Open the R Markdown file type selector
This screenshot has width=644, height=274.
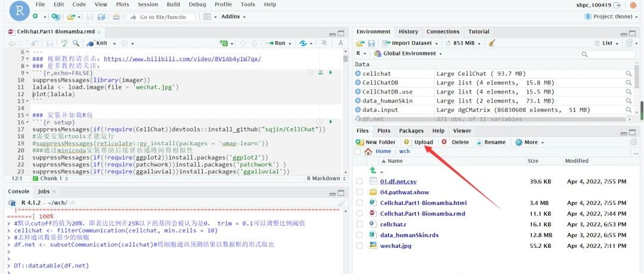tap(326, 179)
